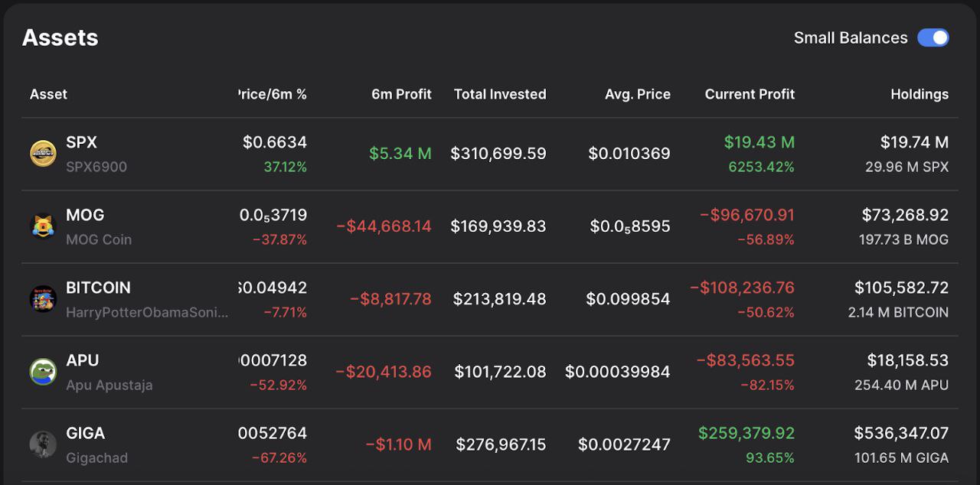Viewport: 980px width, 485px height.
Task: Click the Apu Apustaja frog icon
Action: (43, 372)
